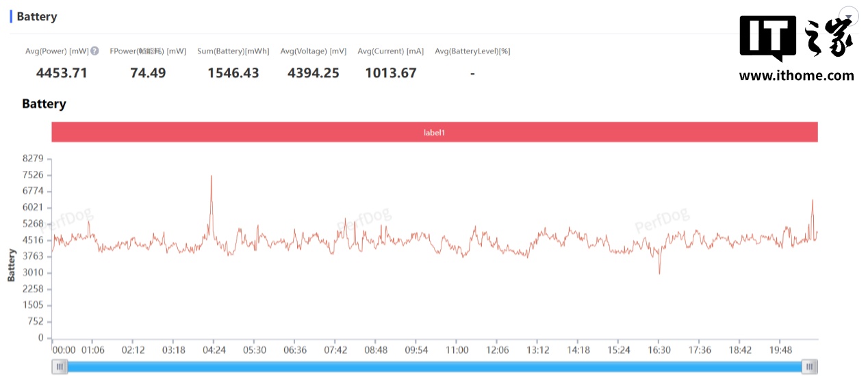Click the IT之家 logo
868x376 pixels.
coord(797,38)
